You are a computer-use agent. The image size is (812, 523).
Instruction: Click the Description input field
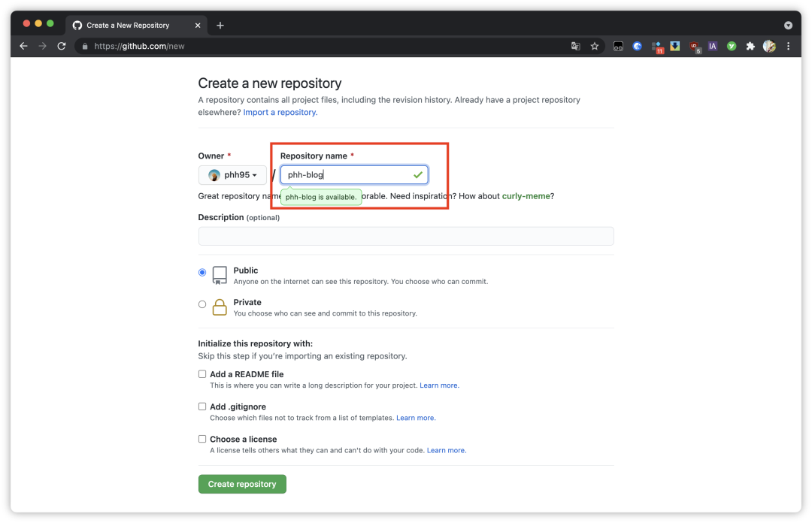pyautogui.click(x=406, y=235)
